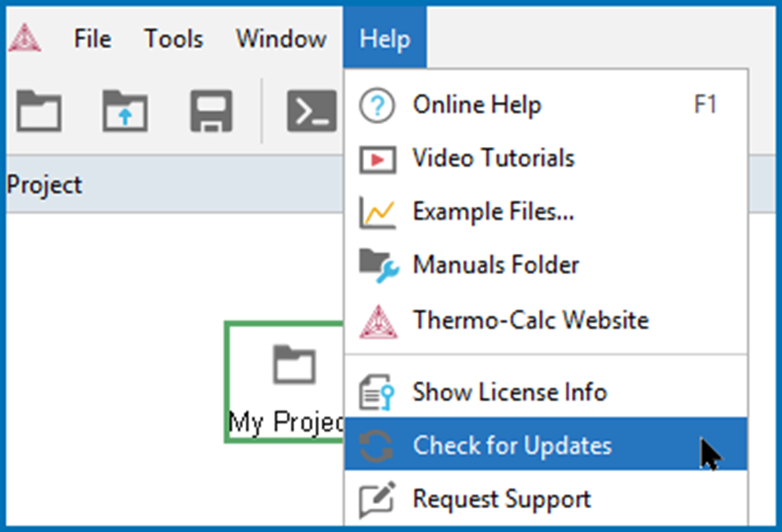
Task: Click the chart icon beside Example Files
Action: click(x=378, y=213)
